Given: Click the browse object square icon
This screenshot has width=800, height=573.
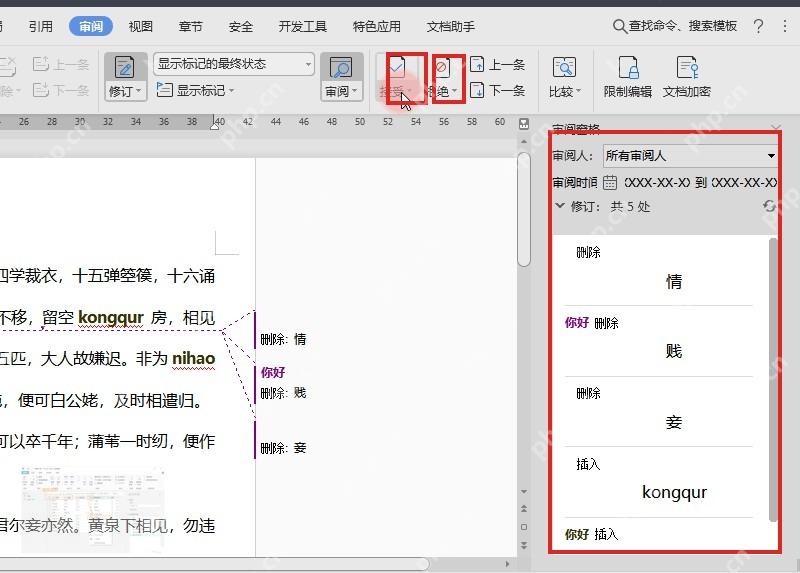Looking at the screenshot, I should [523, 527].
